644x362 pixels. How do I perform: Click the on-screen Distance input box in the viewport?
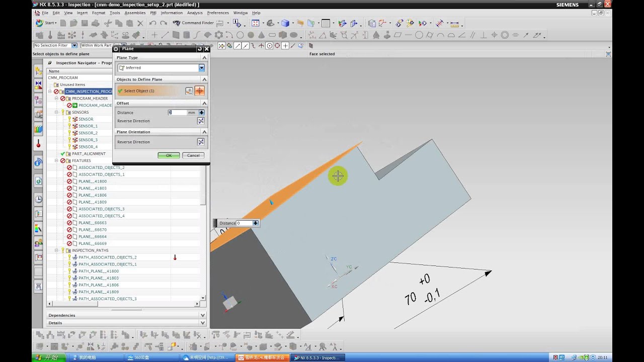tap(244, 223)
